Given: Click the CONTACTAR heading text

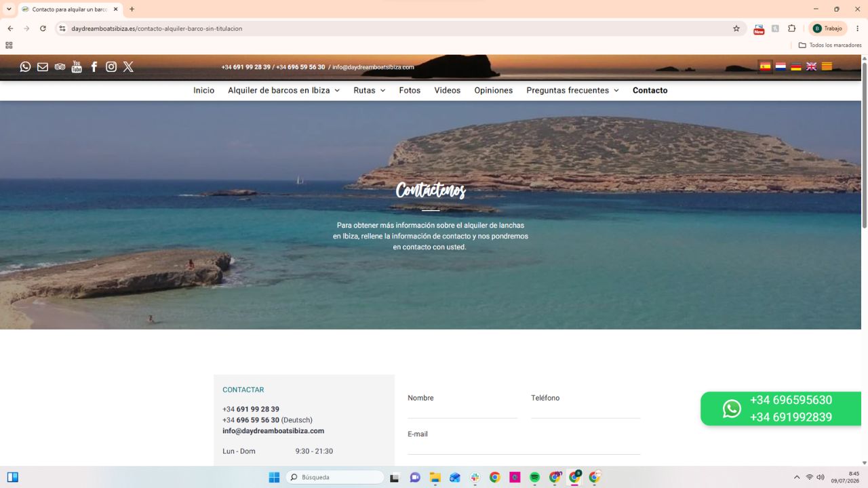Looking at the screenshot, I should [x=243, y=390].
